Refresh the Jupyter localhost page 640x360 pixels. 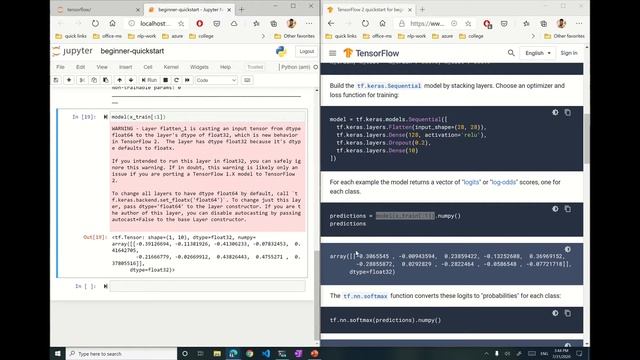[x=95, y=24]
